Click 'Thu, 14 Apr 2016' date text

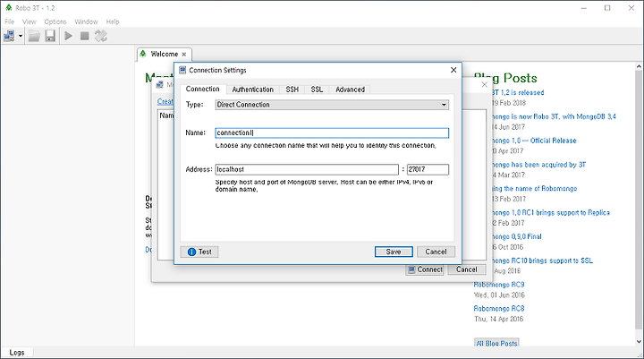(x=498, y=319)
